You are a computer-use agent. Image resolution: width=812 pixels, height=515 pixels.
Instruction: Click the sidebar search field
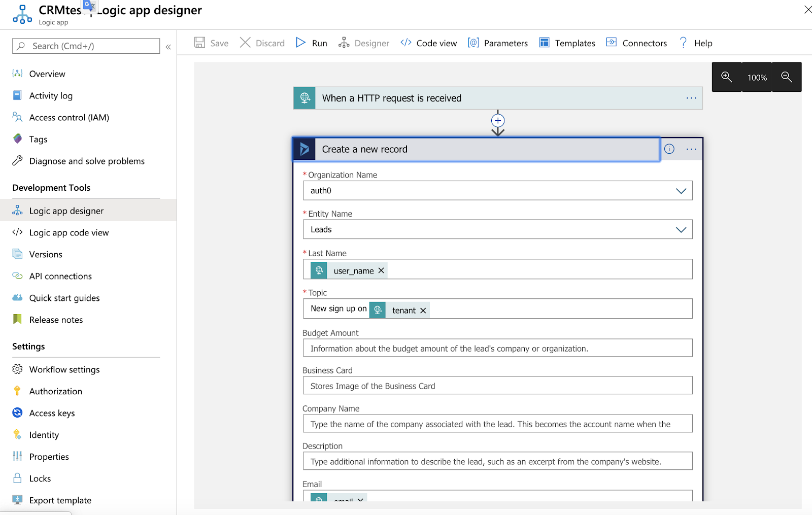click(86, 46)
